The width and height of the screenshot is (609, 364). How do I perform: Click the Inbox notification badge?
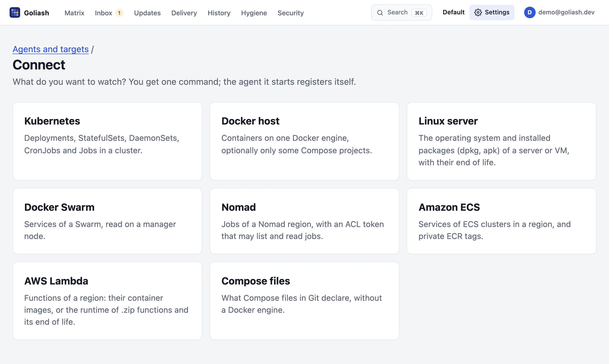[x=119, y=13]
